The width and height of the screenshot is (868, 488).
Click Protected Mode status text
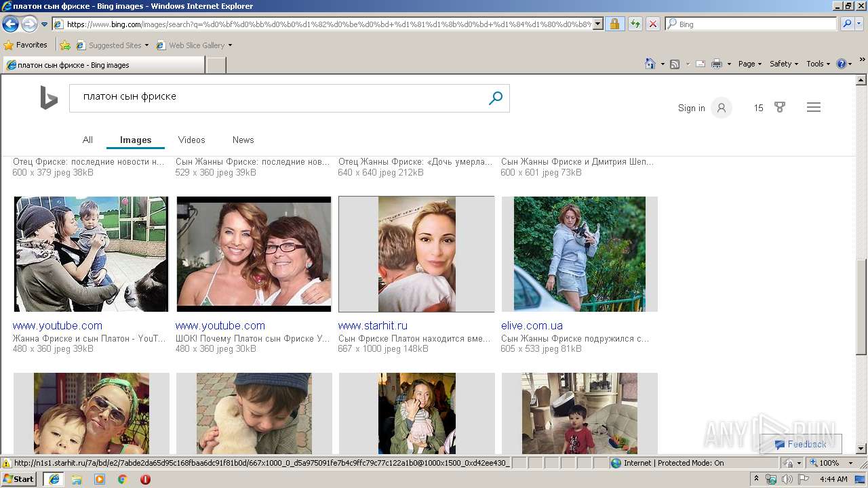[673, 463]
